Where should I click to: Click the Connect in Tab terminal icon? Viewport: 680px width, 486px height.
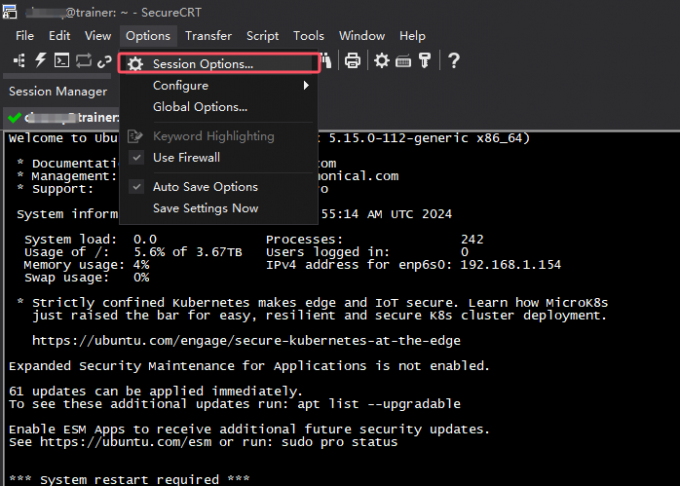pos(62,60)
